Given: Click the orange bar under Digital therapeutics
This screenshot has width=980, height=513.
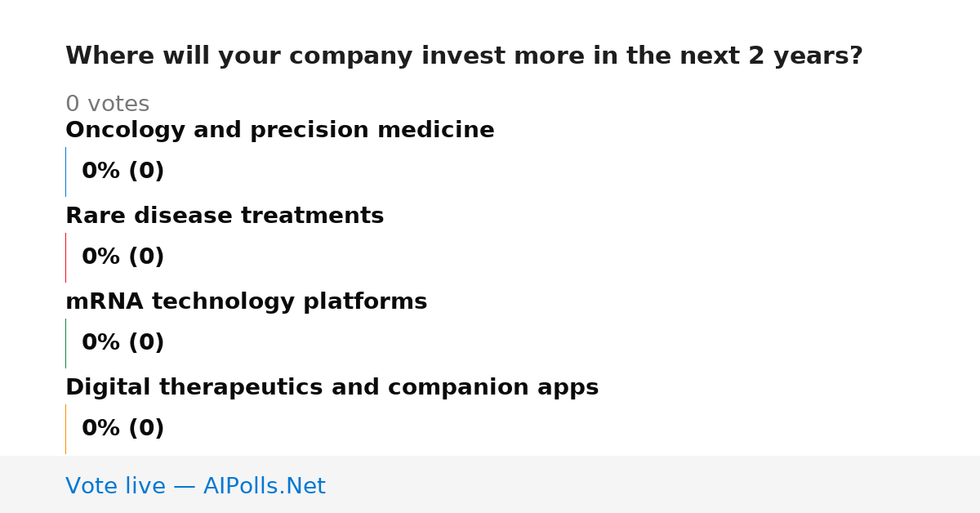Looking at the screenshot, I should click(65, 429).
